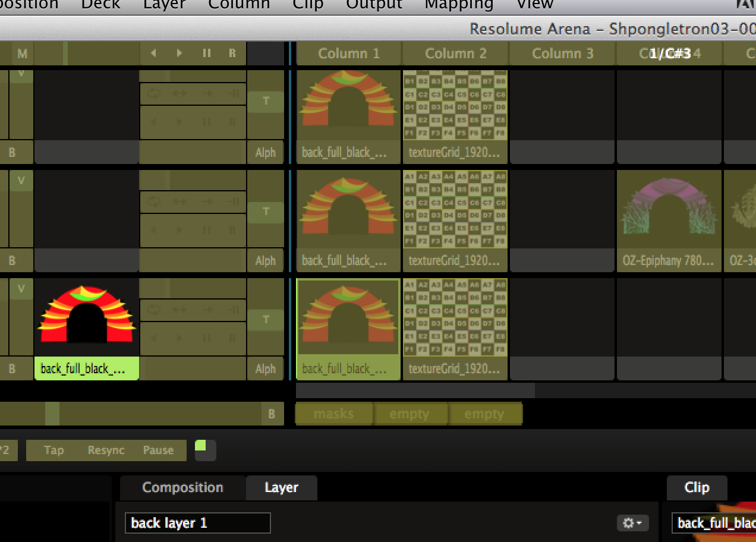Toggle the V button on the back_full_black layer
756x542 pixels.
click(x=21, y=289)
